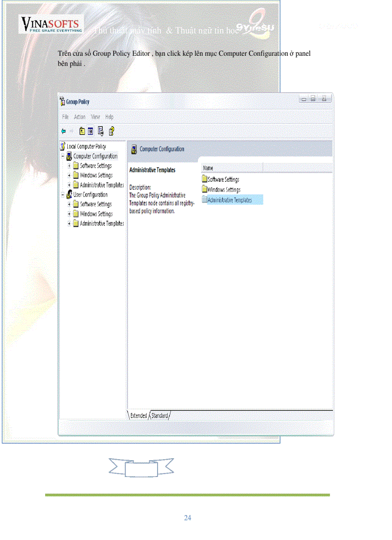
Task: Collapse the User Configuration tree node
Action: click(62, 195)
